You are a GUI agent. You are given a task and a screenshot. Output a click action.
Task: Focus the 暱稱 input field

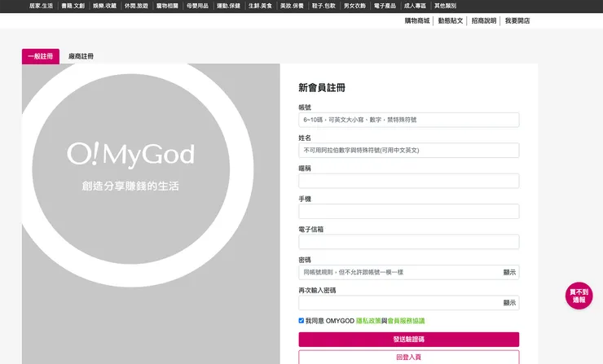pos(409,181)
